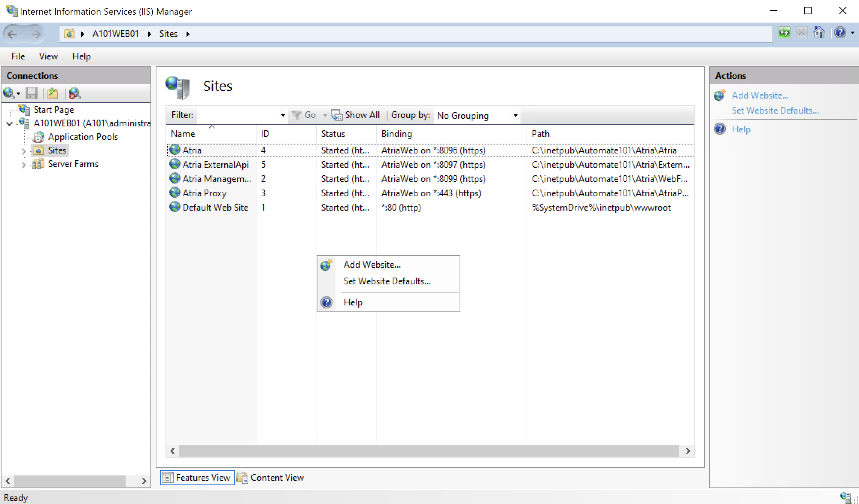This screenshot has height=504, width=859.
Task: Switch to the Content View tab
Action: (x=271, y=478)
